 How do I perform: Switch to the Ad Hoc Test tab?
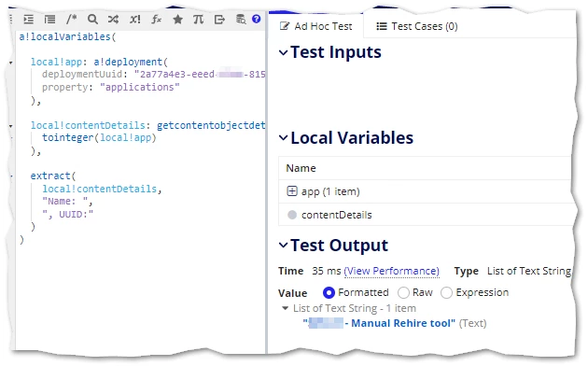pos(315,26)
